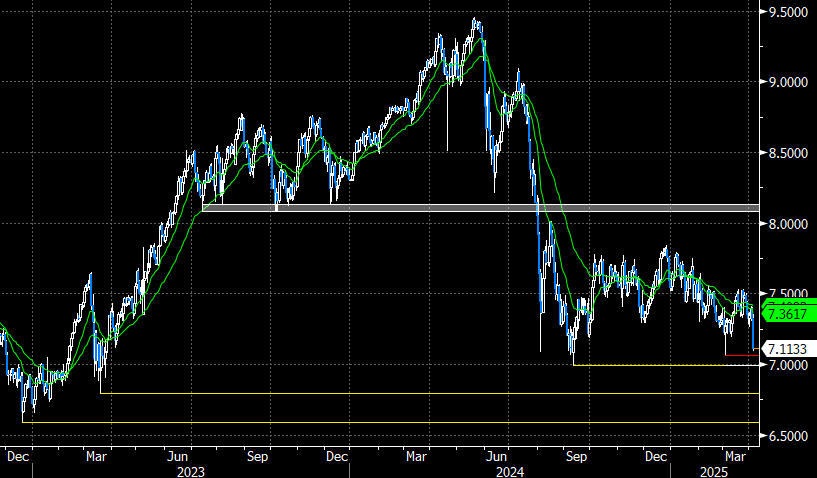Click the 6.5000 price axis label
The width and height of the screenshot is (817, 478).
pyautogui.click(x=787, y=437)
